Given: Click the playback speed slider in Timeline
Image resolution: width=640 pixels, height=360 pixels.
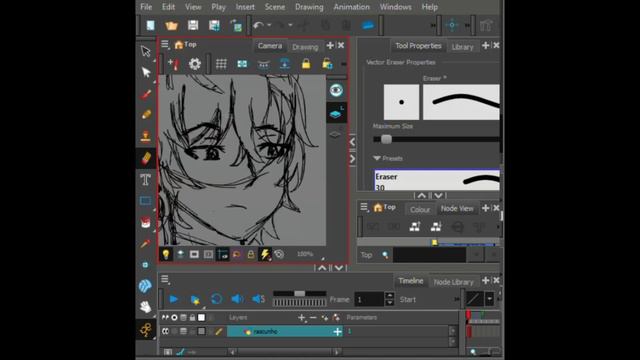Looking at the screenshot, I should click(x=300, y=293).
